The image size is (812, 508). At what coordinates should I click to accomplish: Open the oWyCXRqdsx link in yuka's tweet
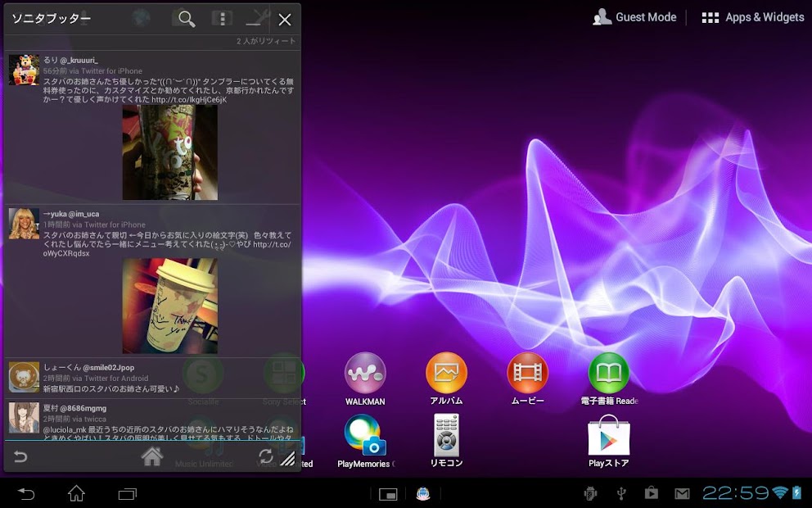coord(66,253)
